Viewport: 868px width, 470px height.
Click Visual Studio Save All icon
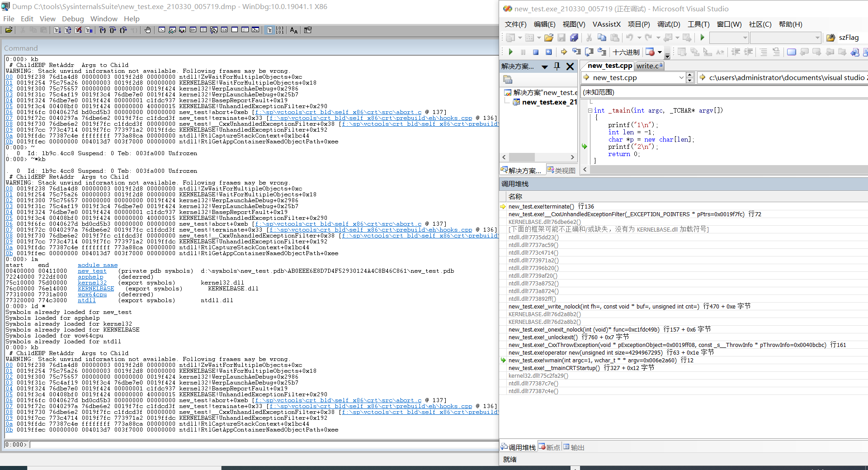click(x=574, y=38)
